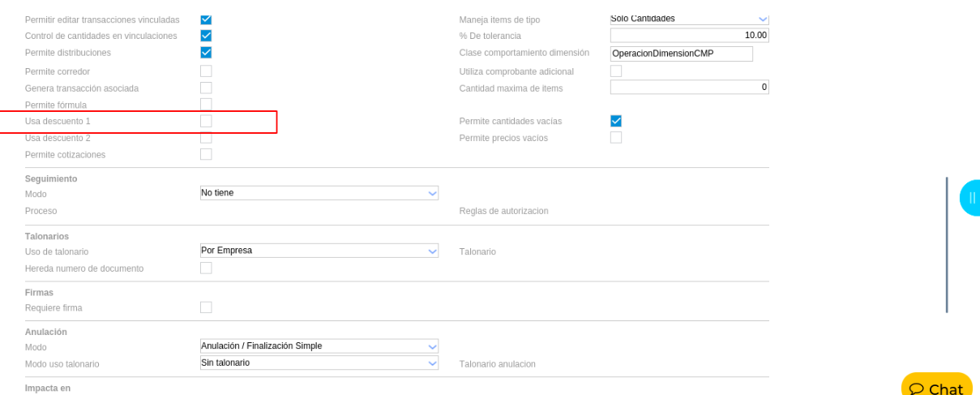Open Uso de talonario Por Empresa dropdown
Viewport: 980px width, 395px height.
319,251
